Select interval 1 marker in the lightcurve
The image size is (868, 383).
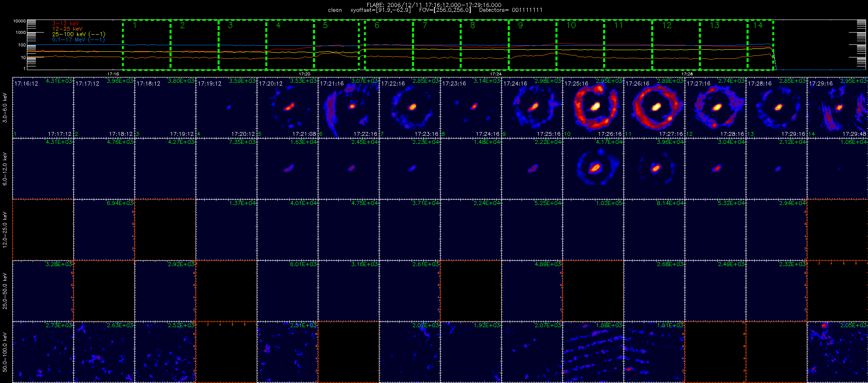pyautogui.click(x=135, y=25)
